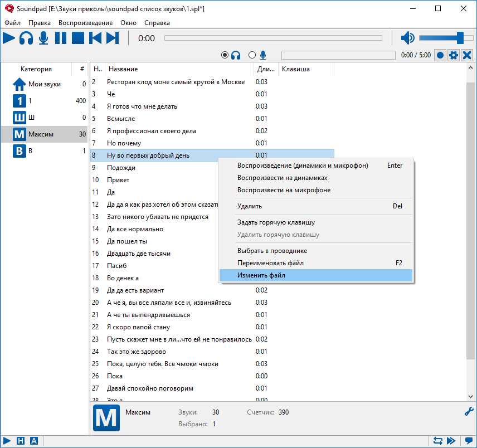
Task: Open the Воспроизведение menu
Action: 85,23
